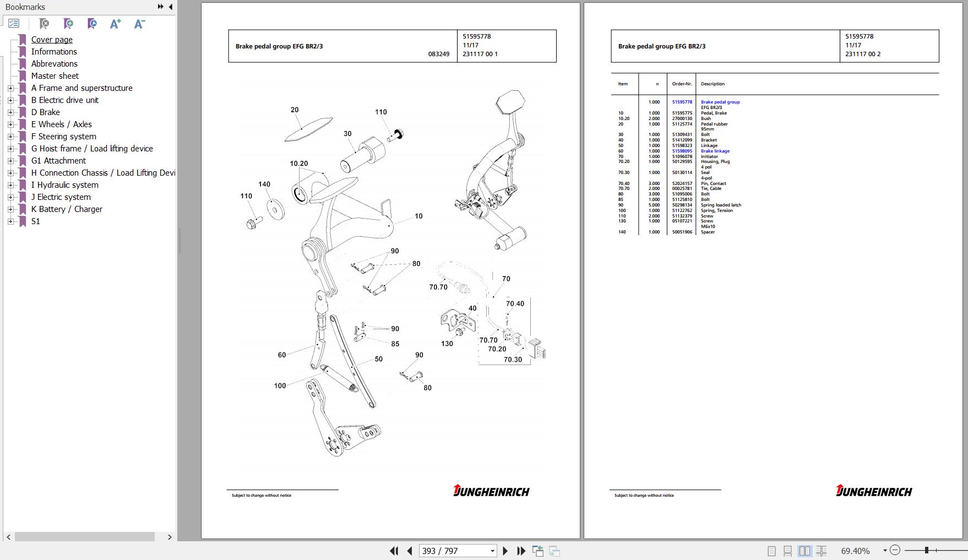Select the D Brake bookmark
This screenshot has width=968, height=560.
pos(45,112)
